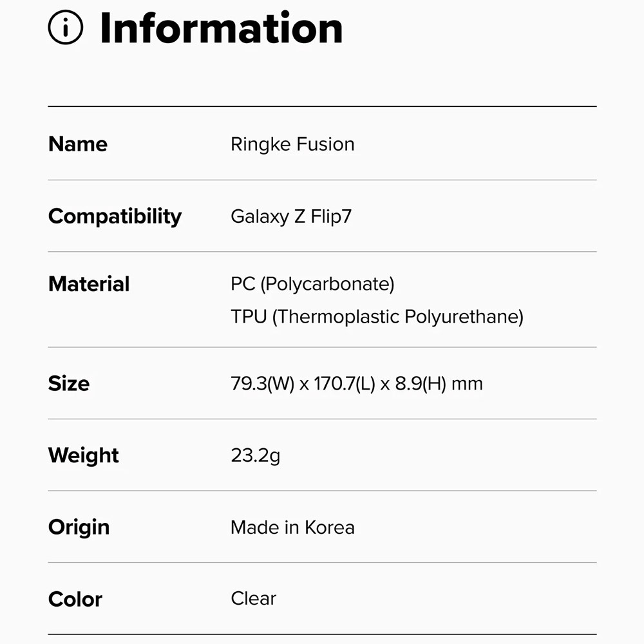Click the 170.7(L) length value

click(345, 384)
